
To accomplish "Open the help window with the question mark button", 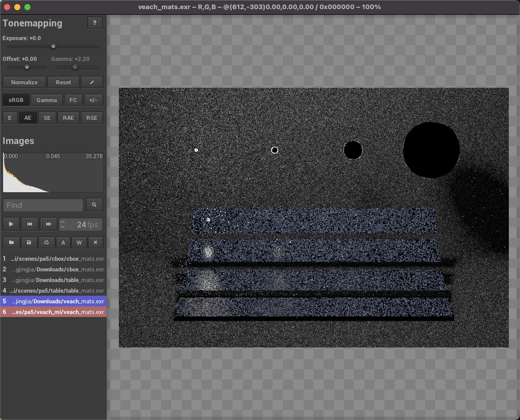I will [x=95, y=23].
